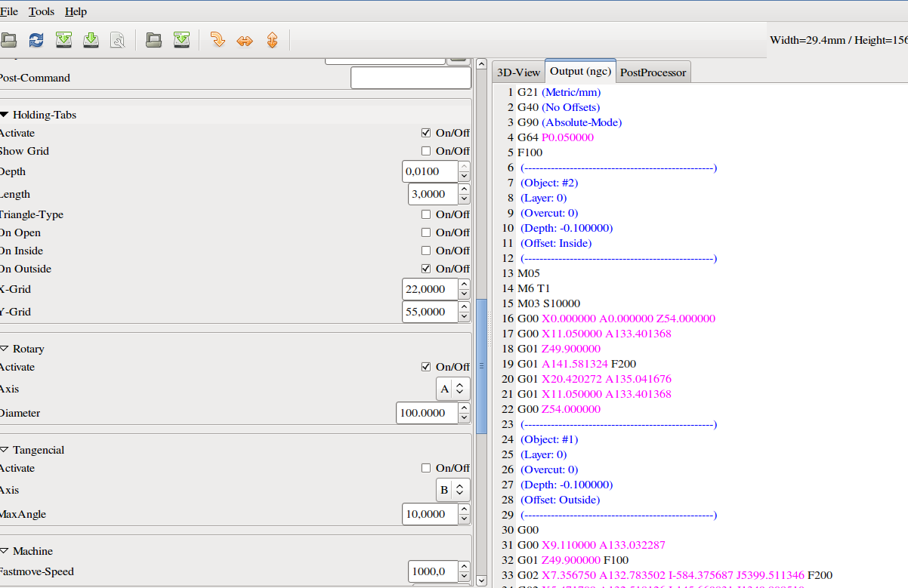Click the G00 X9.110000 A133.032287 line

pyautogui.click(x=591, y=545)
